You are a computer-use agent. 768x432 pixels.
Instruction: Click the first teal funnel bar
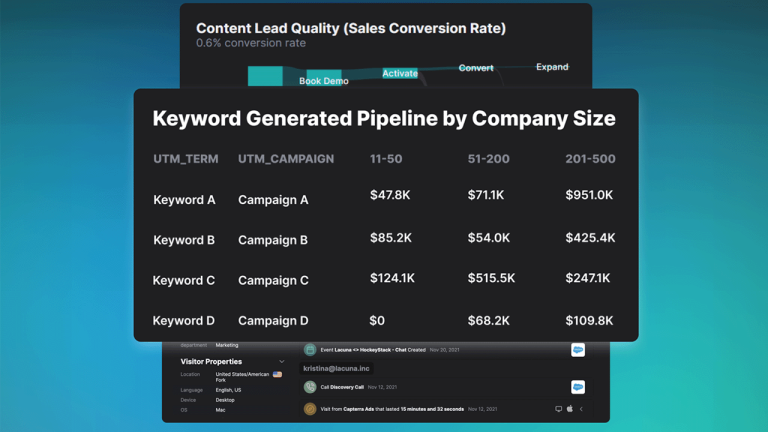(265, 76)
